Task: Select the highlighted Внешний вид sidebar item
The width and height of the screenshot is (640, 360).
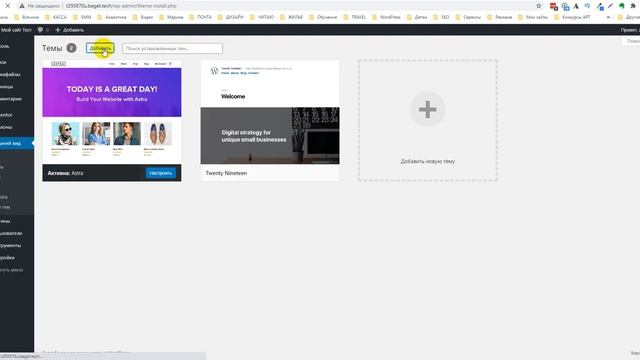Action: pos(17,143)
